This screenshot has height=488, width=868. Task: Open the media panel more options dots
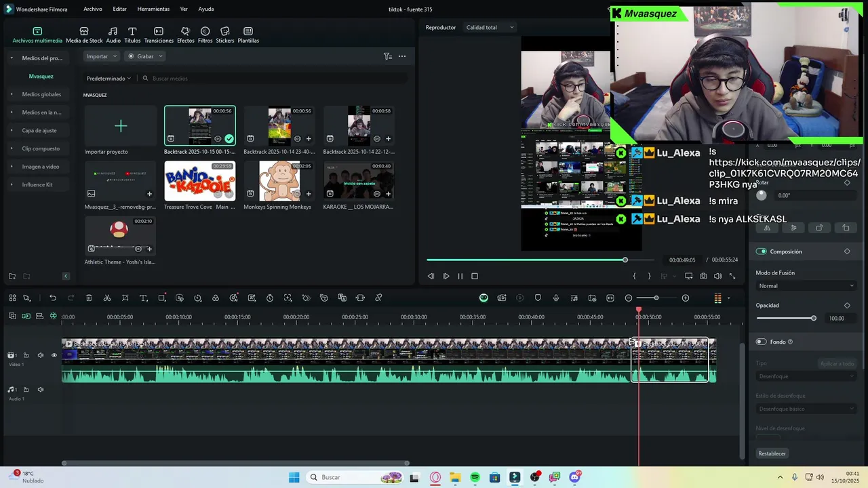click(402, 56)
